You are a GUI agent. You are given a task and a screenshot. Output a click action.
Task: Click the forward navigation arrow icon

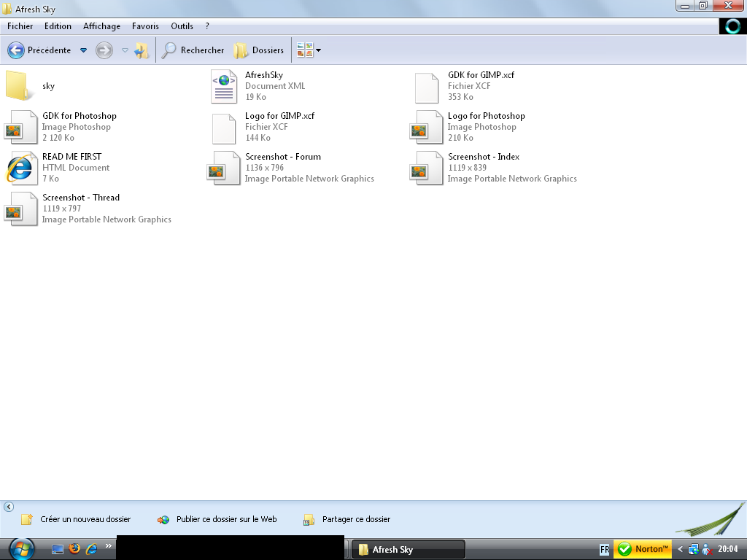tap(104, 50)
